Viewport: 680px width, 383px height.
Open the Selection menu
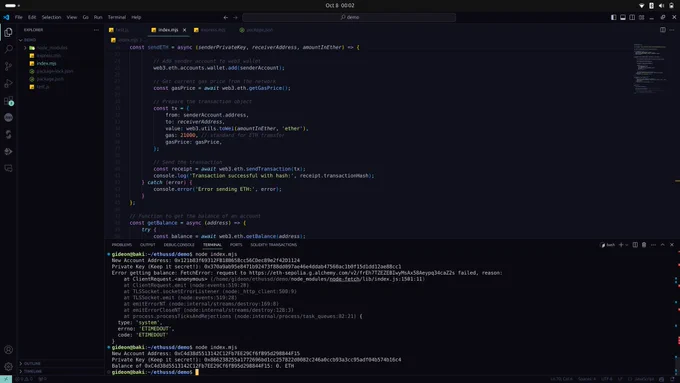pyautogui.click(x=51, y=17)
